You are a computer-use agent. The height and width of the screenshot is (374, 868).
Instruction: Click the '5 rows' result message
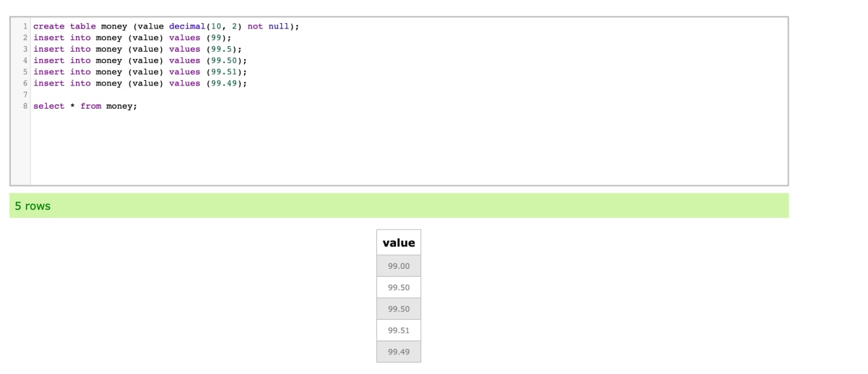pyautogui.click(x=399, y=206)
